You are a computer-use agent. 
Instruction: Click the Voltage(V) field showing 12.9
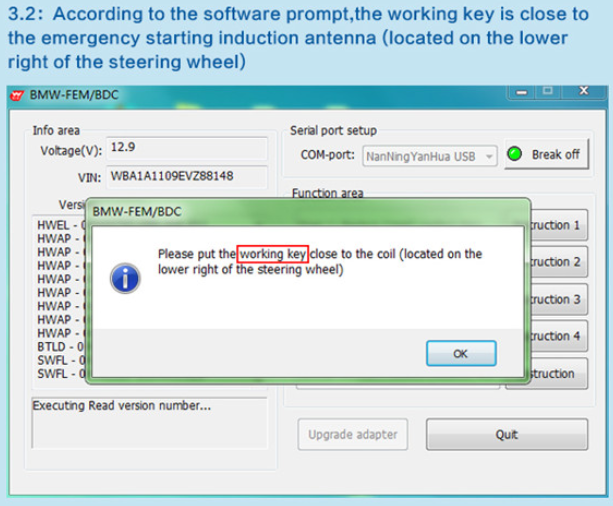point(187,148)
